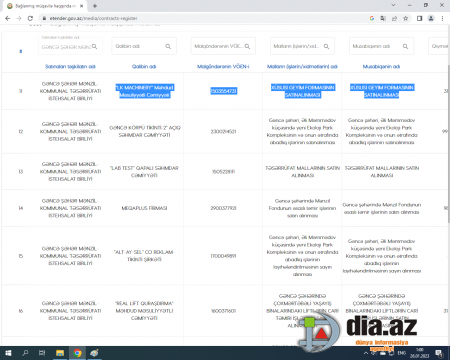The image size is (450, 360).
Task: Open File Explorer from the taskbar
Action: pyautogui.click(x=60, y=353)
